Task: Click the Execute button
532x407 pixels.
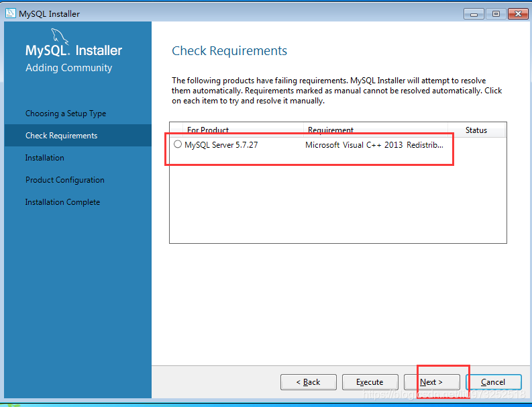Action: pos(370,382)
